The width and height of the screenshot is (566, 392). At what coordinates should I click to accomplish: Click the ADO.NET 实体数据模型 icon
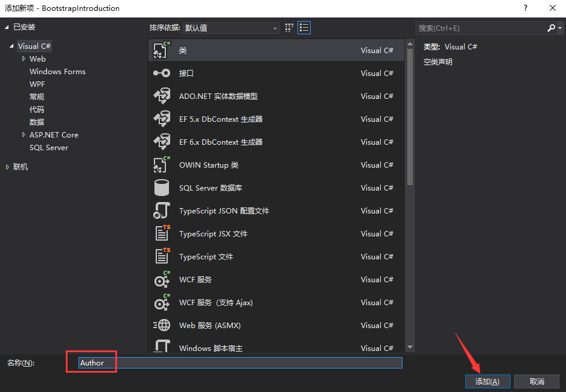click(x=161, y=96)
